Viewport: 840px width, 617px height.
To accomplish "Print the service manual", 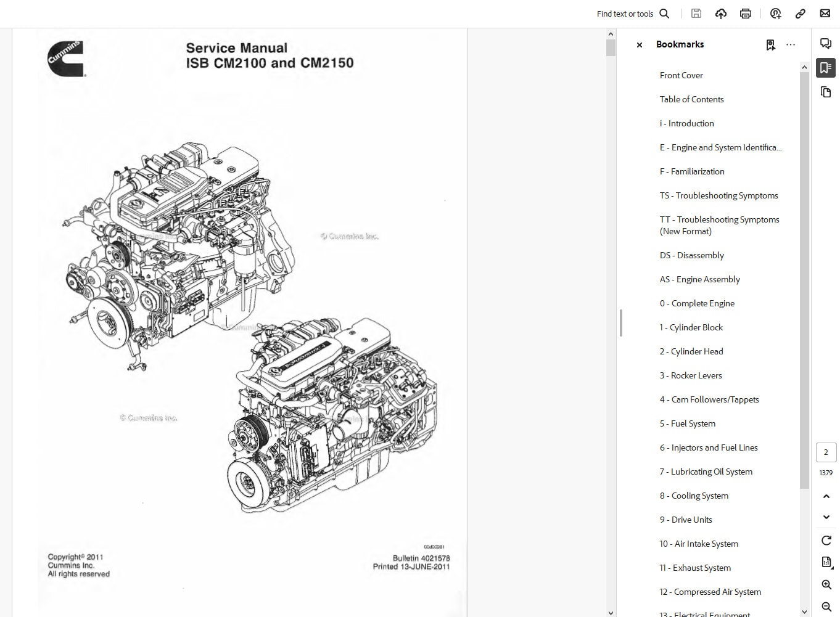I will pos(746,13).
